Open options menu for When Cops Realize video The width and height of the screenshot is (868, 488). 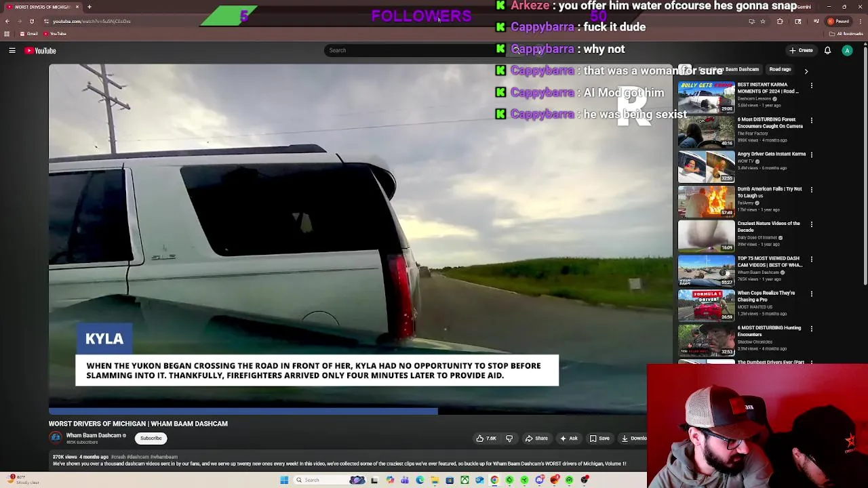[x=811, y=293]
